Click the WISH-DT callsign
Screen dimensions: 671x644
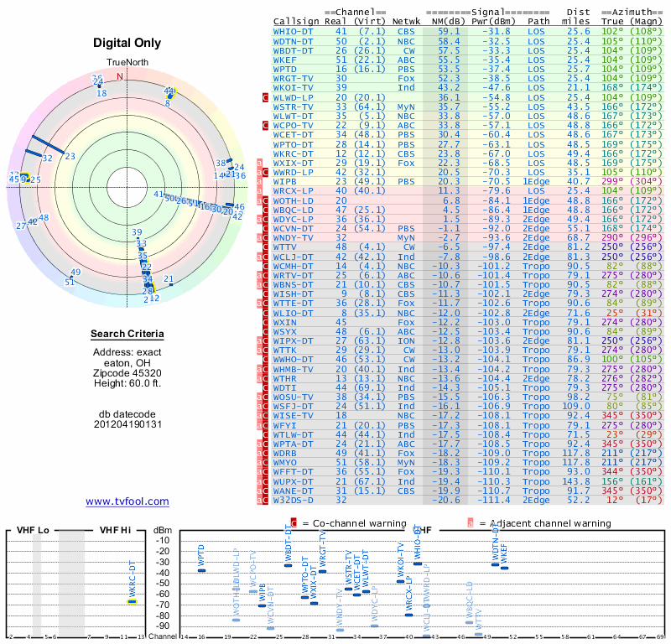(x=293, y=294)
